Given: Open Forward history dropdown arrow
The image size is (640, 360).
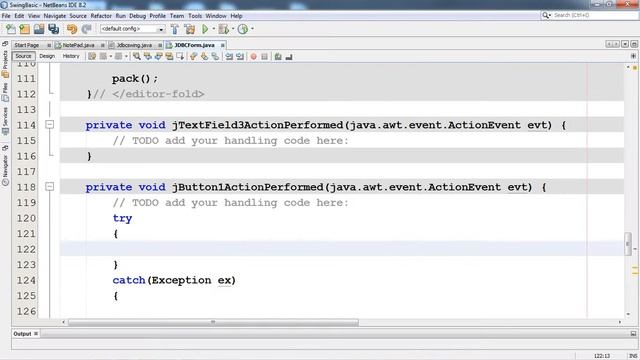Looking at the screenshot, I should click(126, 56).
